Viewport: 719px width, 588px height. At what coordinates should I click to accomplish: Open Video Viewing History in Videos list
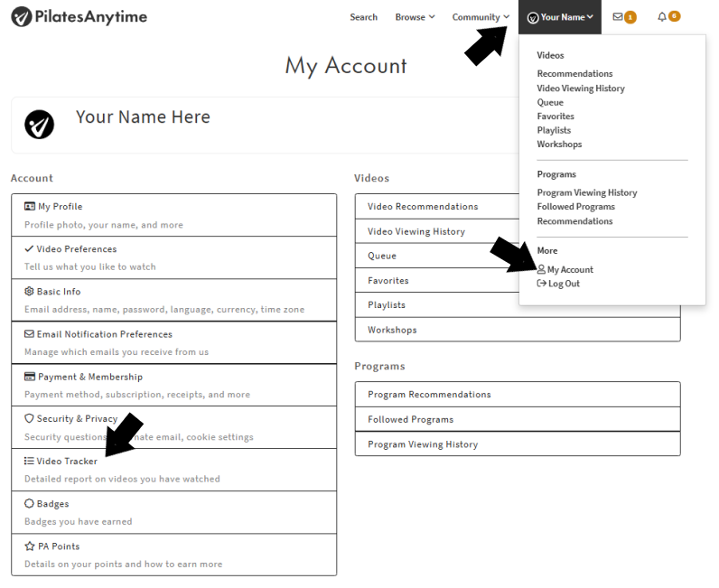point(436,231)
